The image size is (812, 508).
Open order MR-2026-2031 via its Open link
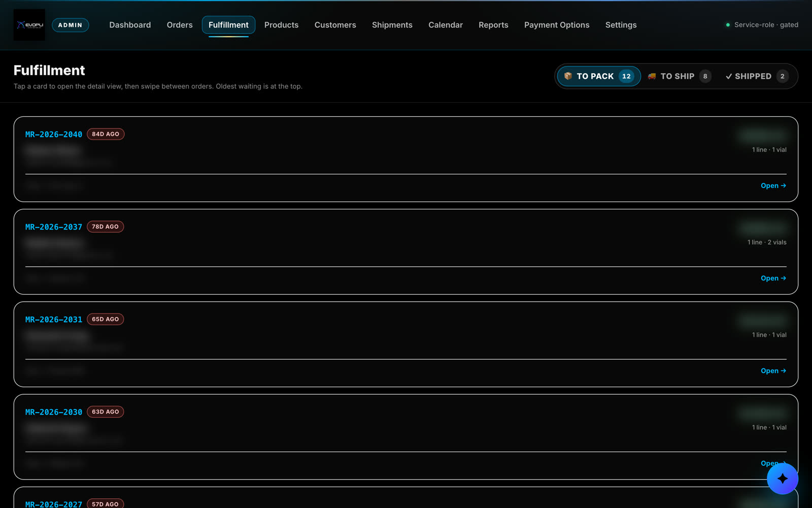tap(773, 371)
